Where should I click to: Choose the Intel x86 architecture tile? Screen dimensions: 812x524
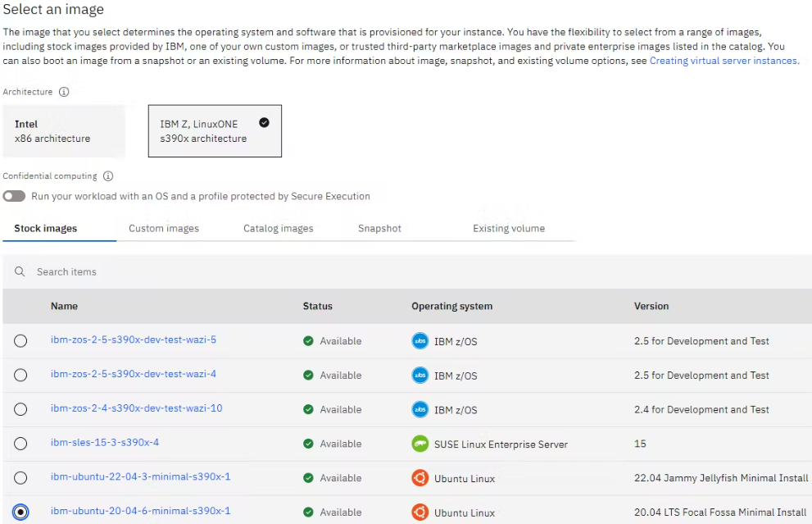point(64,131)
